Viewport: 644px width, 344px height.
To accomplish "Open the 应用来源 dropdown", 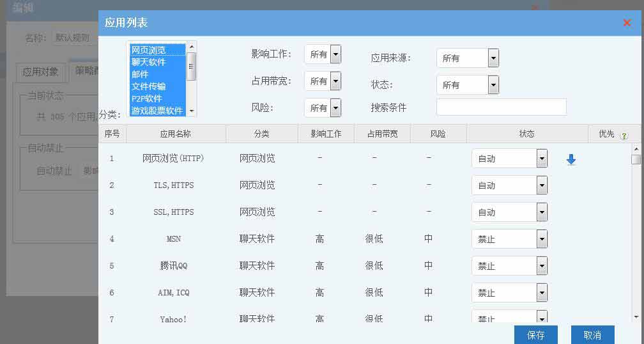I will pyautogui.click(x=493, y=58).
